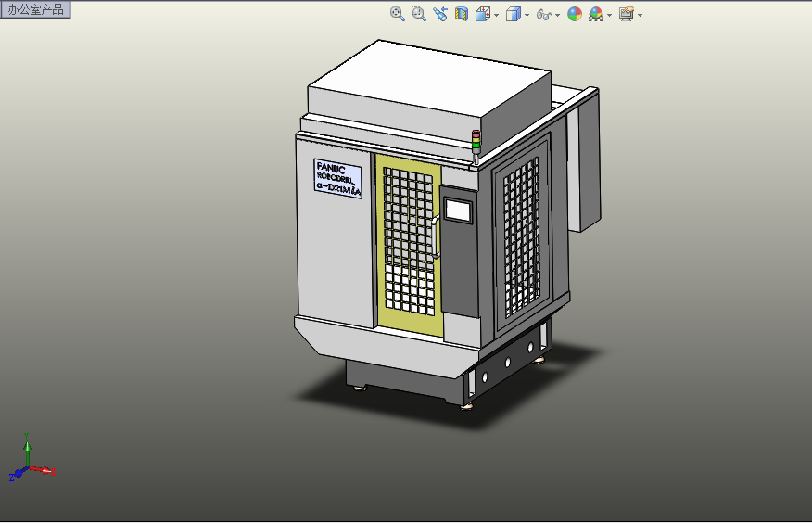The height and width of the screenshot is (523, 812).
Task: Select the white door handle
Action: (x=435, y=237)
